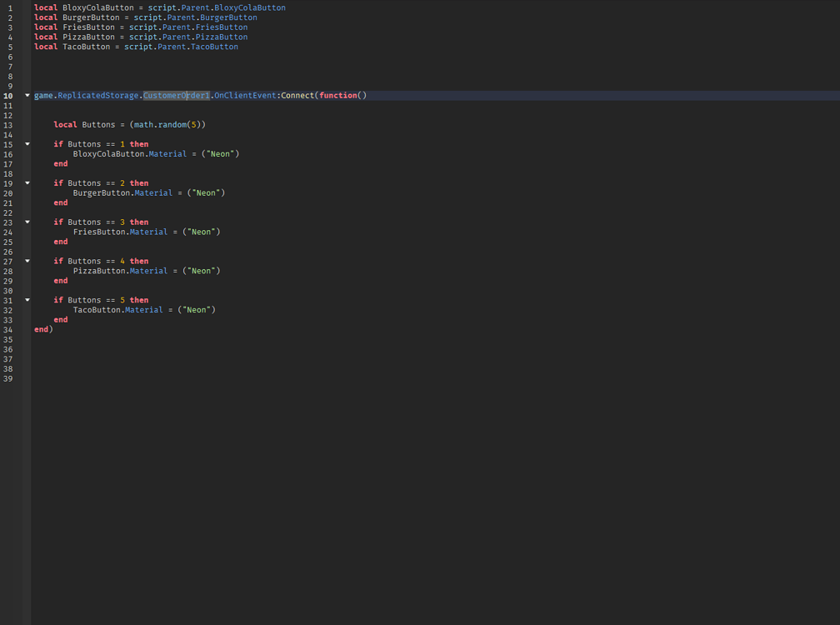Collapse the 'if Buttons == 2' block
840x625 pixels.
coord(27,182)
